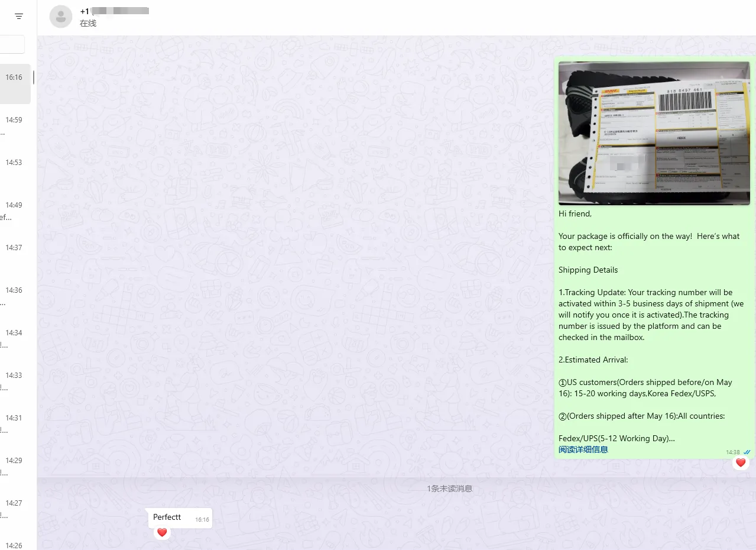Click the 'Hi friend,' greeting line
Image resolution: width=756 pixels, height=550 pixels.
575,213
